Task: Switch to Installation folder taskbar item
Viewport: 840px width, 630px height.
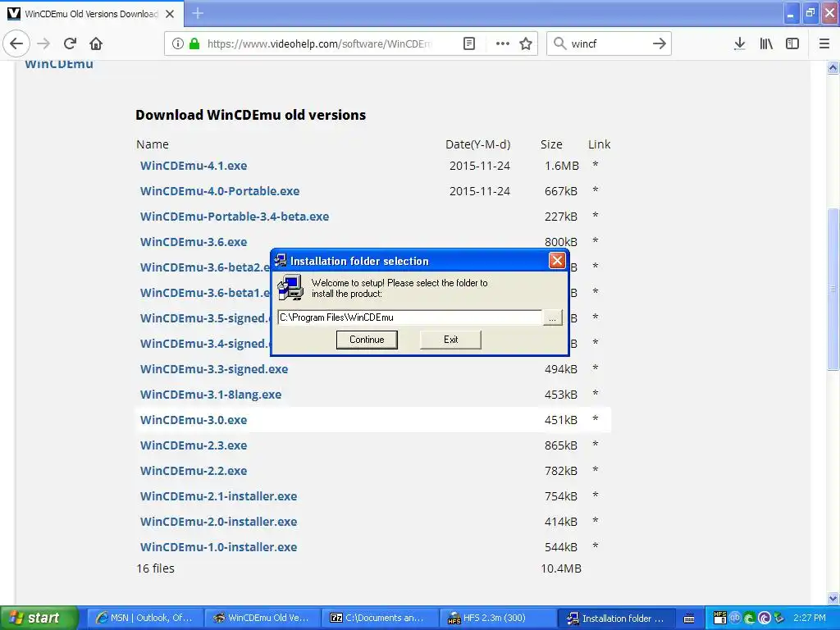Action: [x=616, y=618]
